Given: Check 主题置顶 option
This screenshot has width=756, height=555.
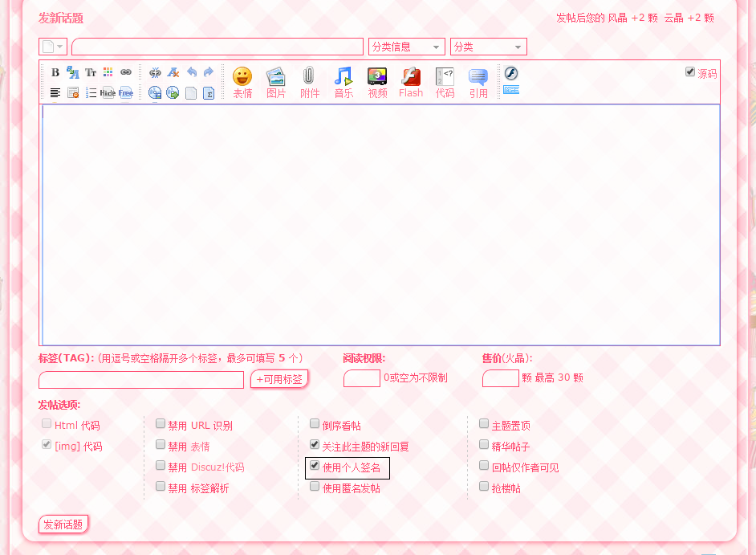Looking at the screenshot, I should click(x=484, y=424).
